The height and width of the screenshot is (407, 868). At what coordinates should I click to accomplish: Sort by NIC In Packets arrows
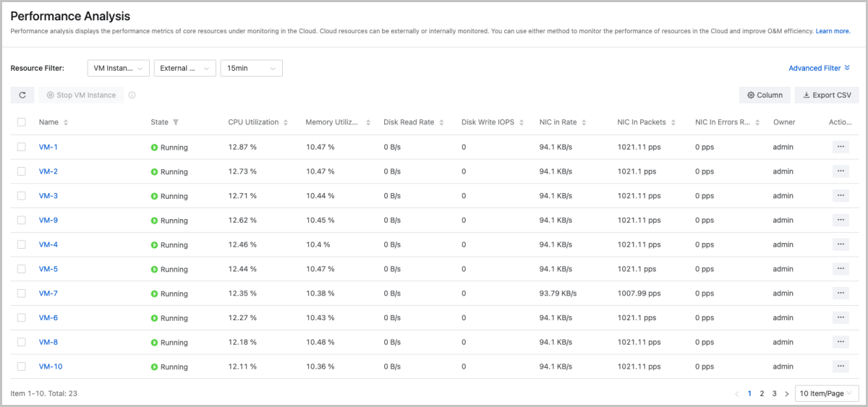(x=673, y=123)
